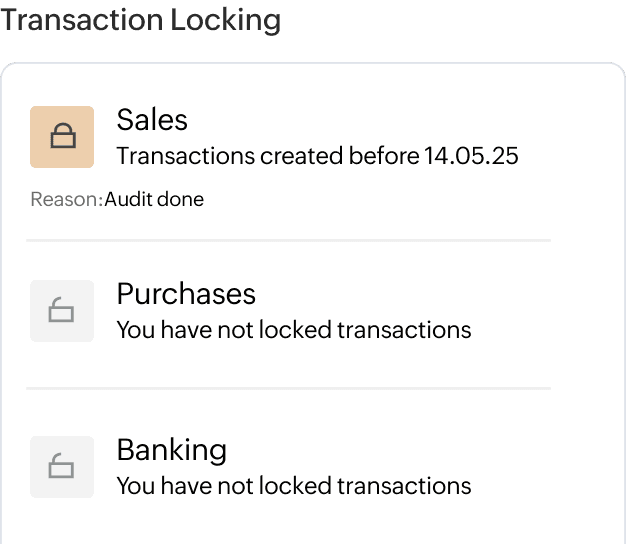
Task: Click the unlocked Banking padlock icon
Action: tap(62, 467)
